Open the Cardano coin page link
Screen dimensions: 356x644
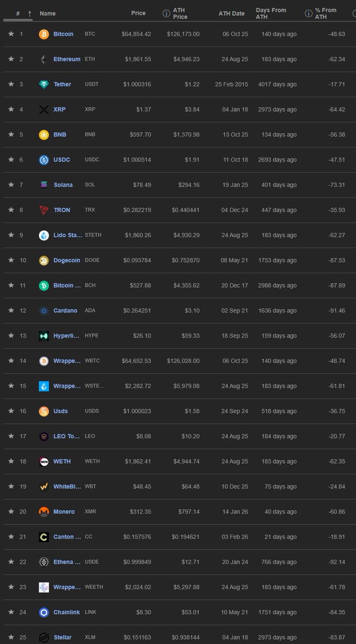tap(65, 311)
